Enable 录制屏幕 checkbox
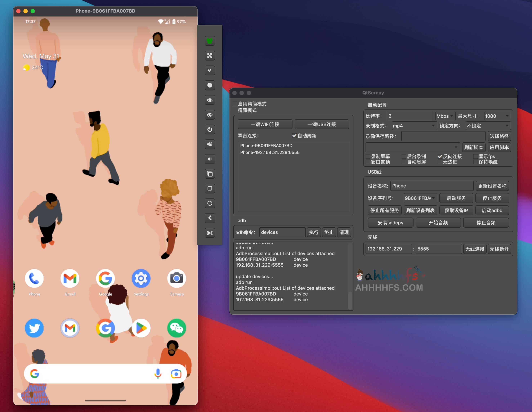The image size is (532, 412). (x=368, y=156)
